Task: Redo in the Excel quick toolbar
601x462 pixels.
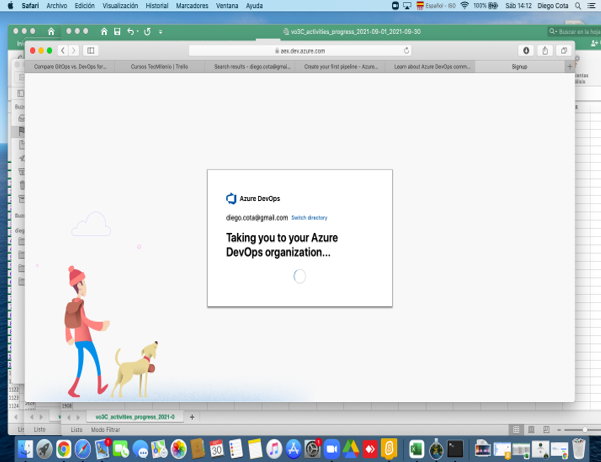Action: click(x=147, y=31)
